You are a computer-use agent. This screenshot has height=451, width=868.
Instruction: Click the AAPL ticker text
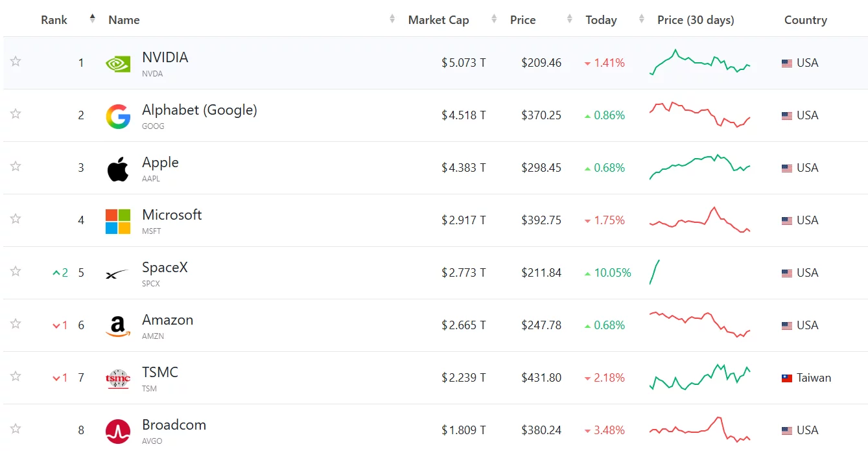[x=151, y=179]
